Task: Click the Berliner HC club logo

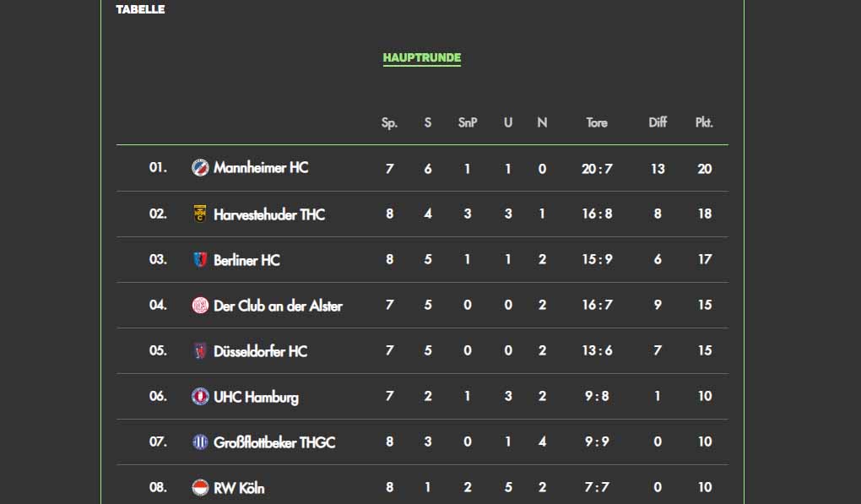Action: coord(200,259)
